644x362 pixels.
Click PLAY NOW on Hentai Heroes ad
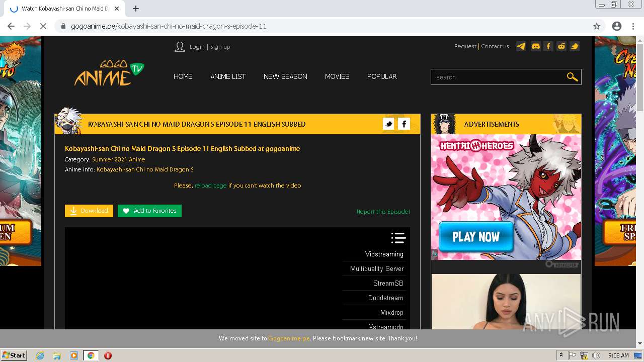click(x=476, y=236)
